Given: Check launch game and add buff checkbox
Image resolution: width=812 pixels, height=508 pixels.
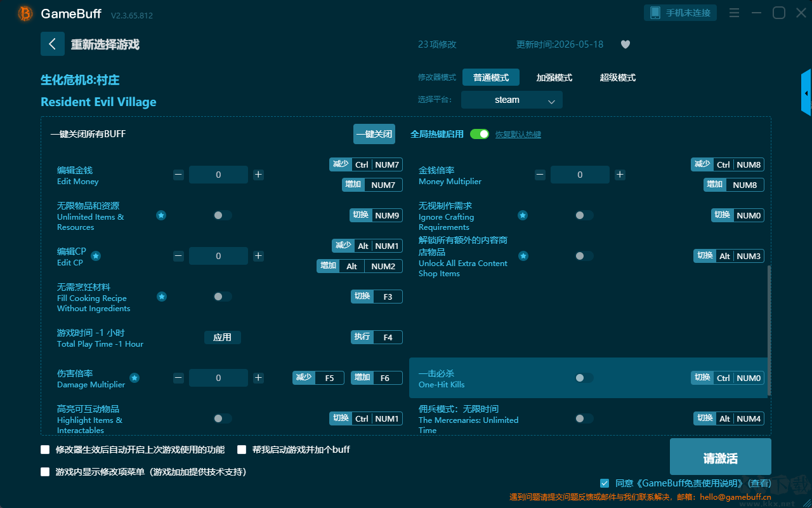Looking at the screenshot, I should pos(242,450).
